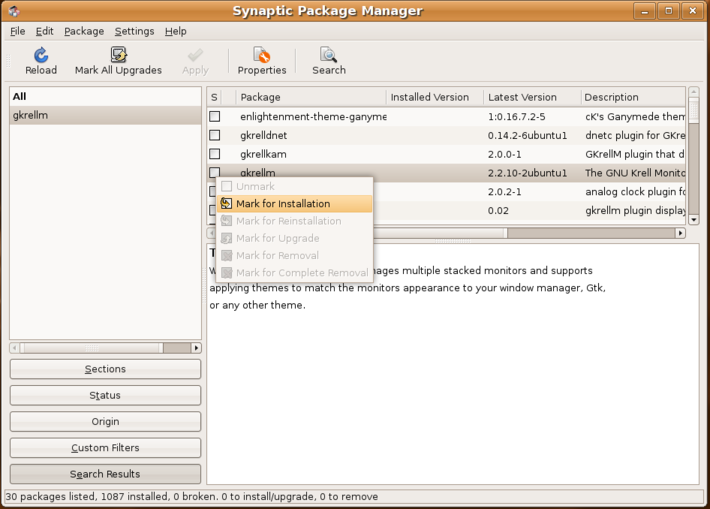Choose Mark for Installation from context menu

click(x=294, y=204)
